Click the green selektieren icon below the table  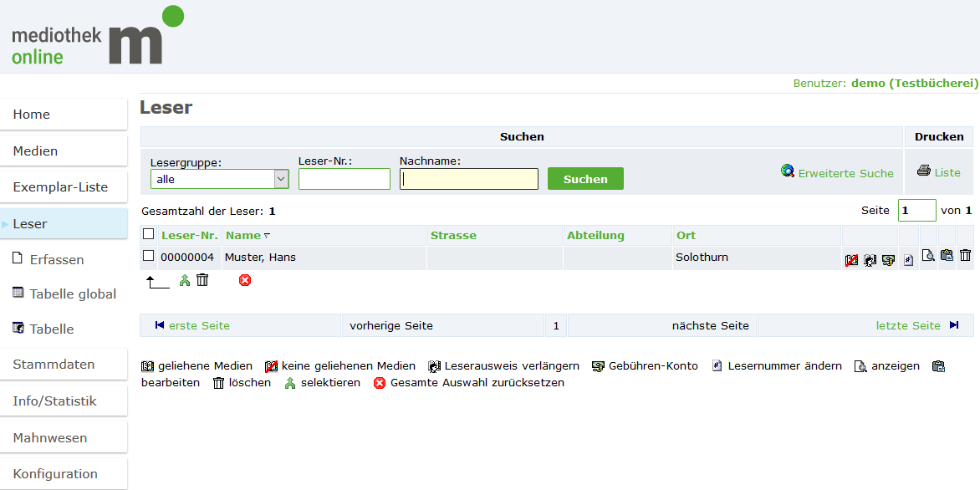coord(185,280)
